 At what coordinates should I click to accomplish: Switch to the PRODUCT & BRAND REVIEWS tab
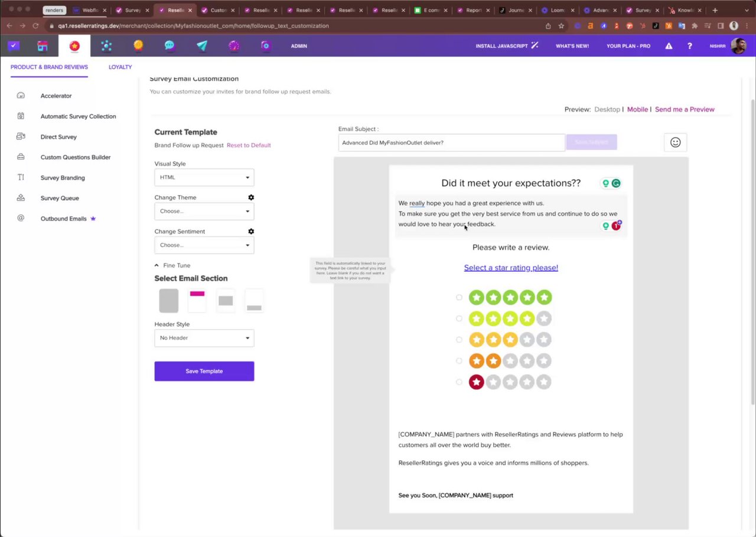pyautogui.click(x=49, y=67)
